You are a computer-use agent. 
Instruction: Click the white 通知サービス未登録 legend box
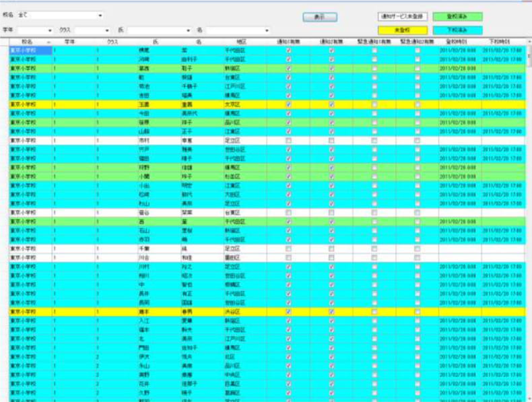[x=401, y=17]
